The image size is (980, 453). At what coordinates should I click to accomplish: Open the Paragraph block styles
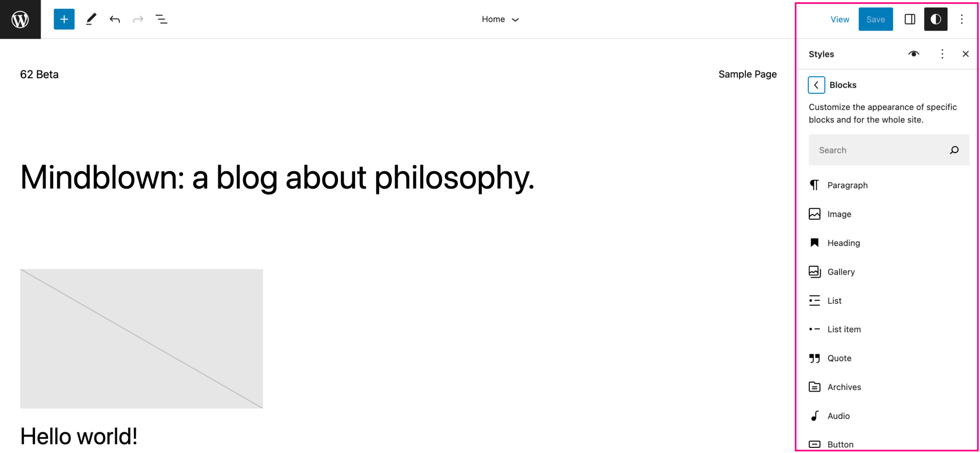click(847, 185)
